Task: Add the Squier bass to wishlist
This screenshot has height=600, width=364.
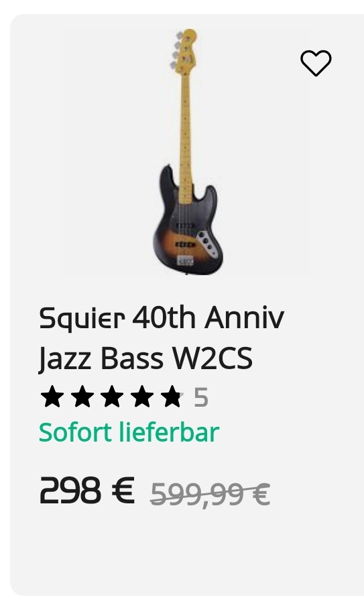Action: tap(316, 63)
